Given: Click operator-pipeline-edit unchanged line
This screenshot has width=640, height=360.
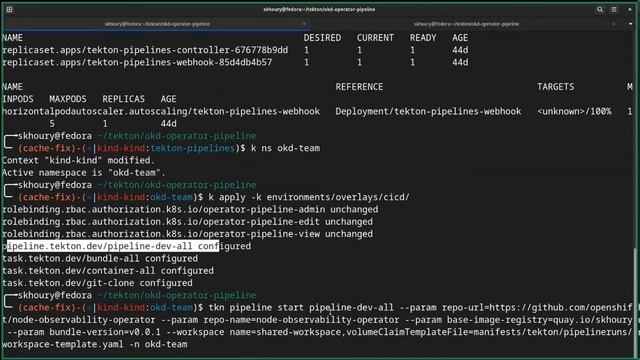Looking at the screenshot, I should (x=187, y=222).
